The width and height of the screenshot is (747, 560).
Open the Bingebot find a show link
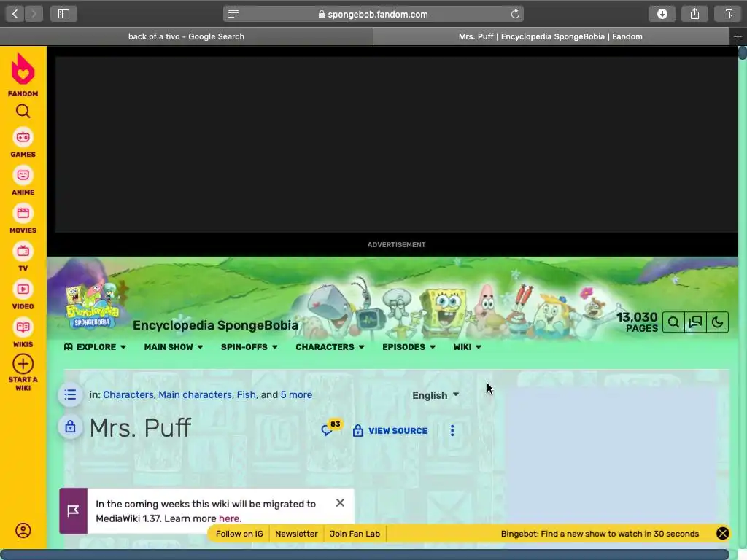click(x=600, y=534)
